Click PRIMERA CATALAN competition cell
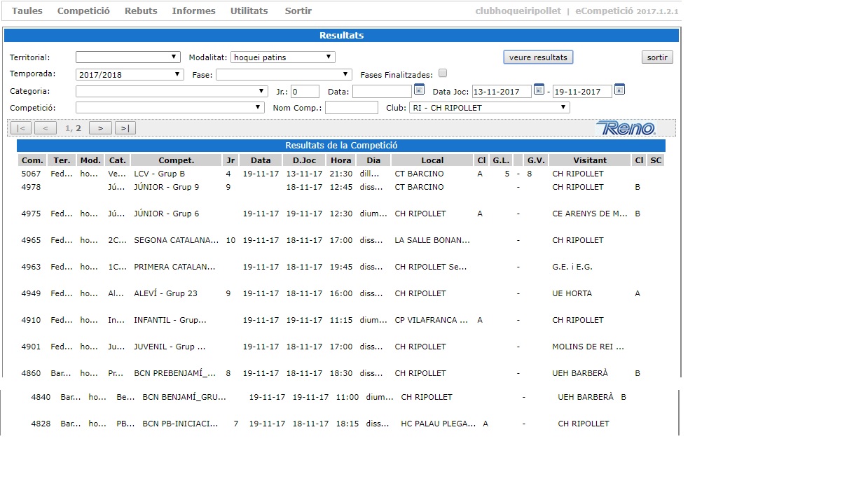Screen dimensions: 868x488 pos(174,267)
